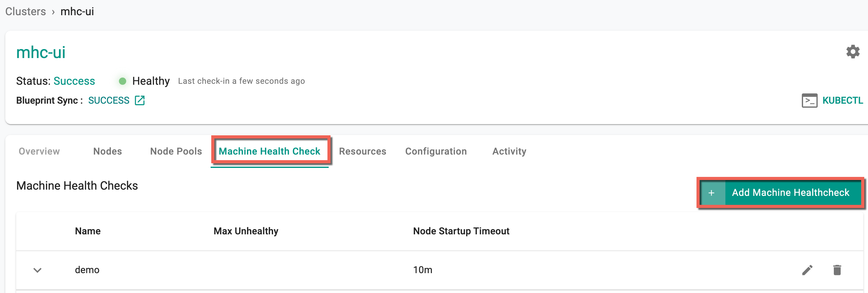Click the Machine Health Checks heading
Viewport: 868px width, 293px height.
click(x=77, y=186)
